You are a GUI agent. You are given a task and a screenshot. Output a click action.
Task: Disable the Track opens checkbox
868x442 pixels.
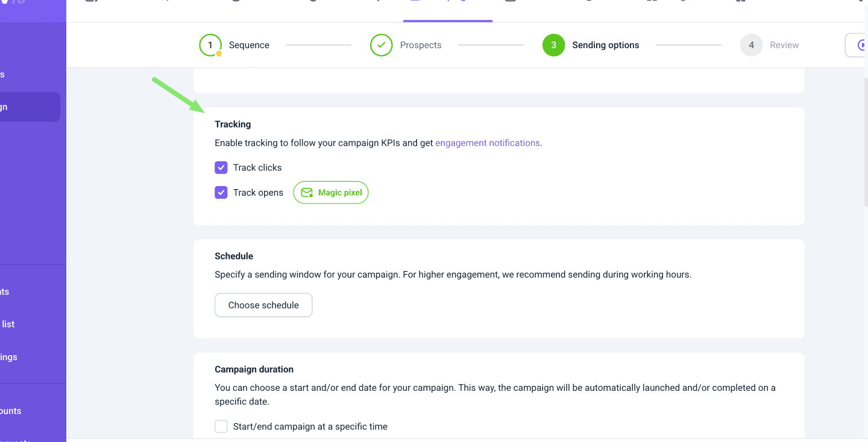click(221, 193)
